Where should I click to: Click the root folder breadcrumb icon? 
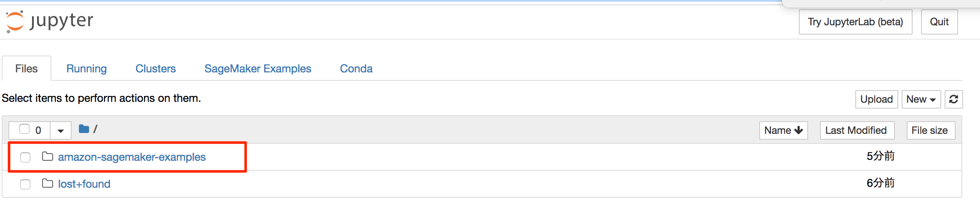84,129
